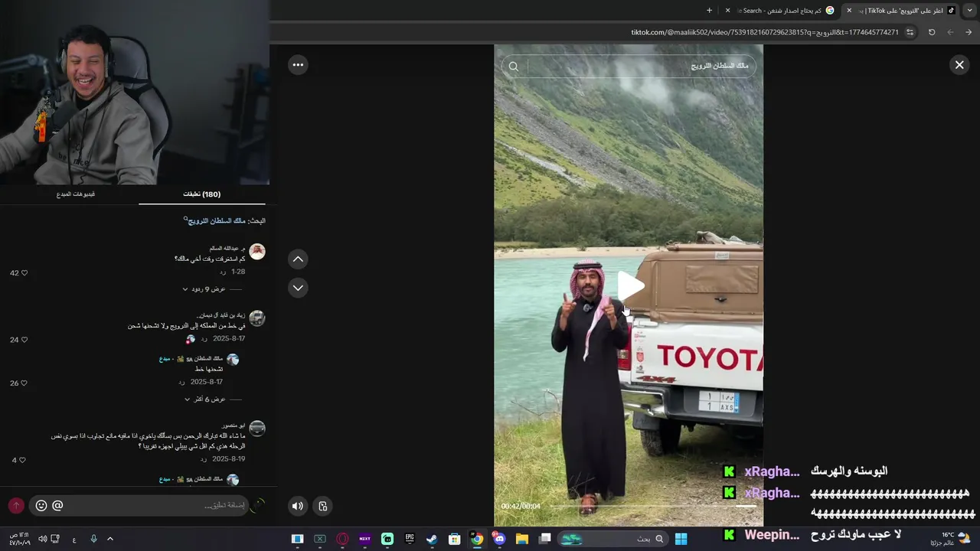Close the TikTok browser tab

[x=849, y=11]
